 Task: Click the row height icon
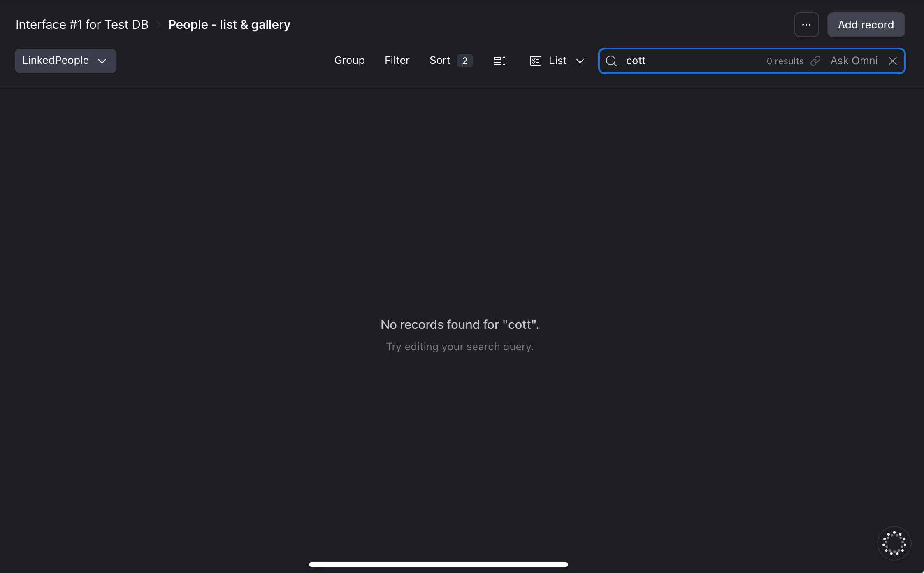(499, 61)
